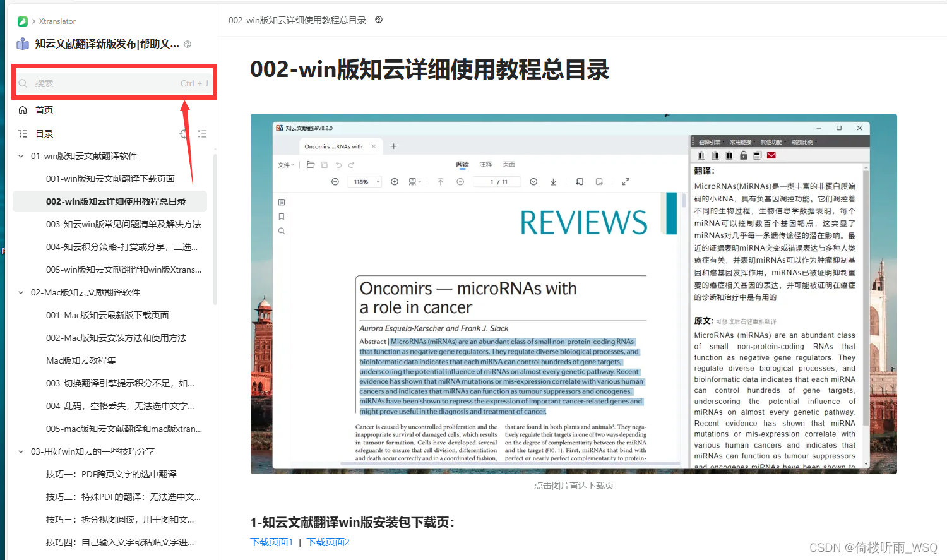This screenshot has height=560, width=947.
Task: Open 技巧三：拆分视图阅读 entry
Action: [x=120, y=520]
